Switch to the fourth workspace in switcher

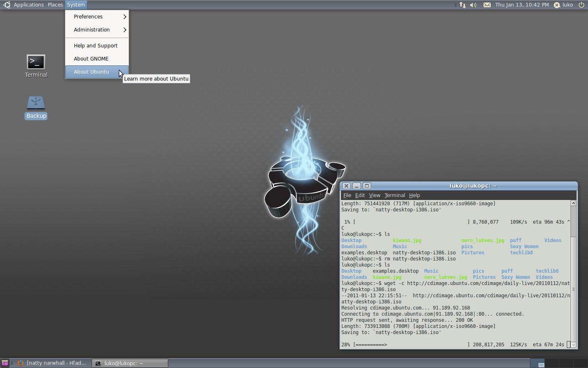click(580, 363)
